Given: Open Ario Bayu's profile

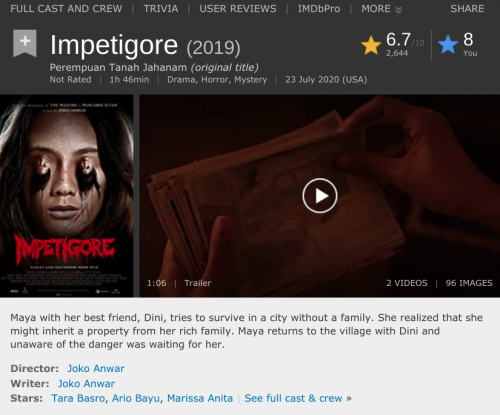Looking at the screenshot, I should [136, 398].
